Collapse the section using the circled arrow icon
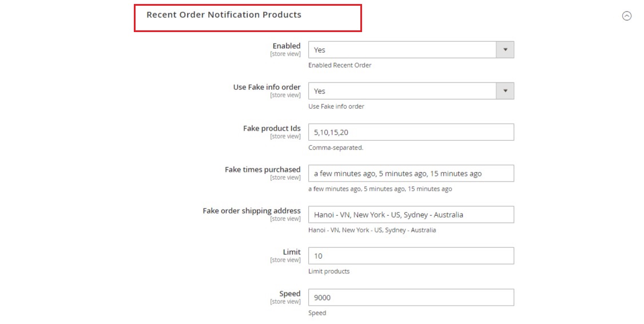644x324 pixels. click(x=626, y=16)
